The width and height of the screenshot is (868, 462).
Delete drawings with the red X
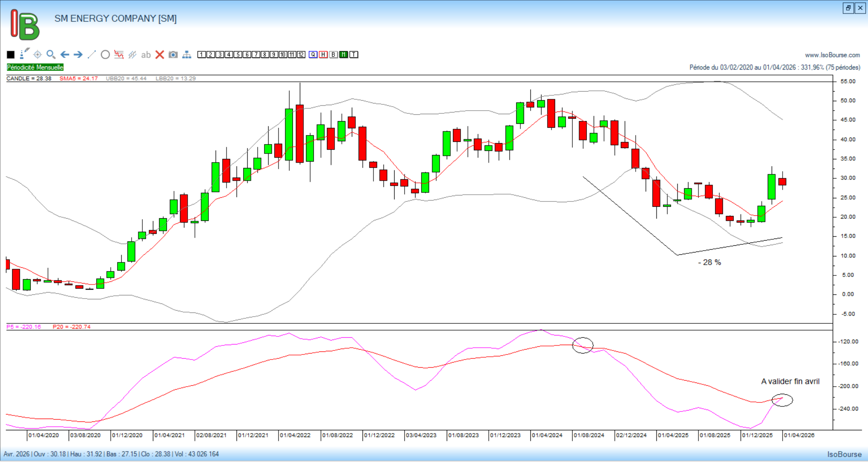[160, 55]
